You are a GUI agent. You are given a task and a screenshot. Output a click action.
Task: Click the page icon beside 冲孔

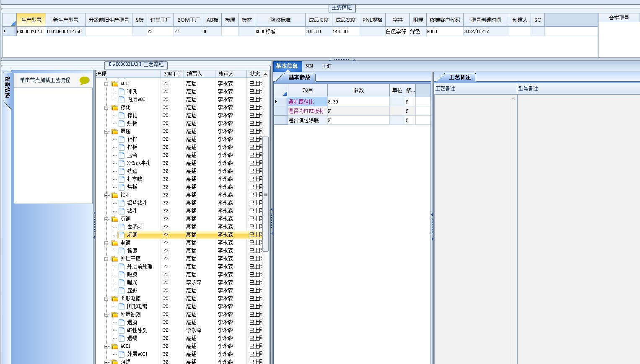click(x=122, y=91)
